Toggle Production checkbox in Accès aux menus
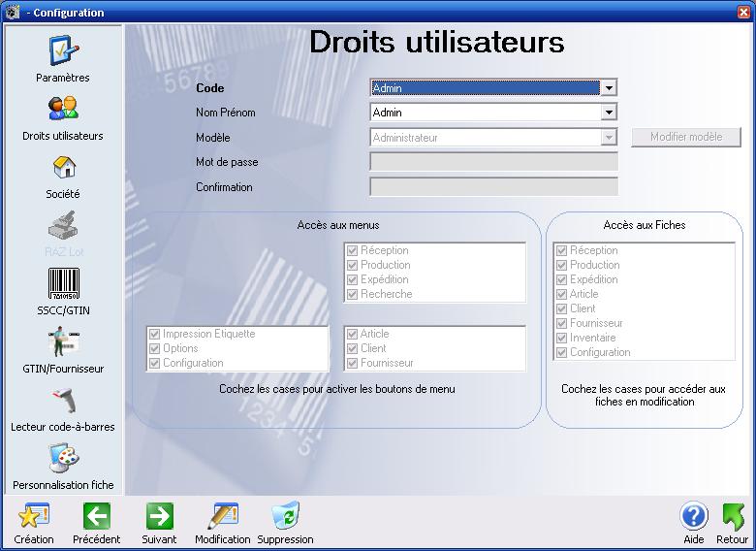Image resolution: width=756 pixels, height=551 pixels. point(352,265)
